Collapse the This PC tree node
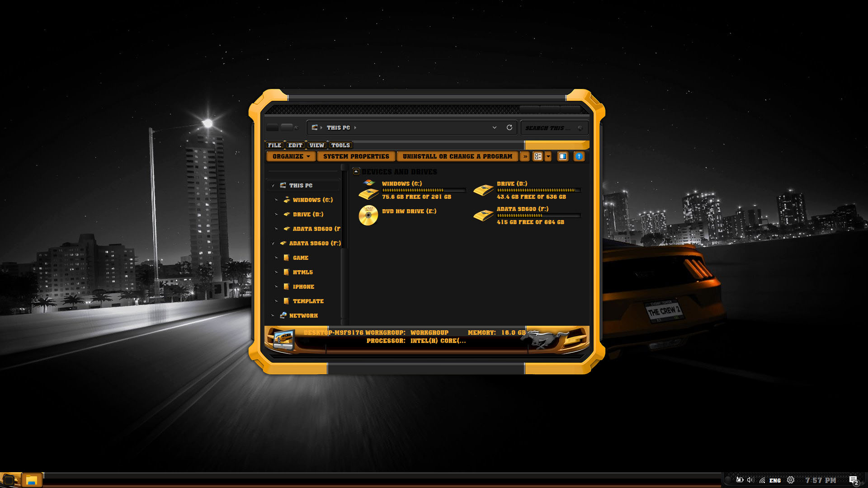The image size is (868, 488). pyautogui.click(x=273, y=186)
